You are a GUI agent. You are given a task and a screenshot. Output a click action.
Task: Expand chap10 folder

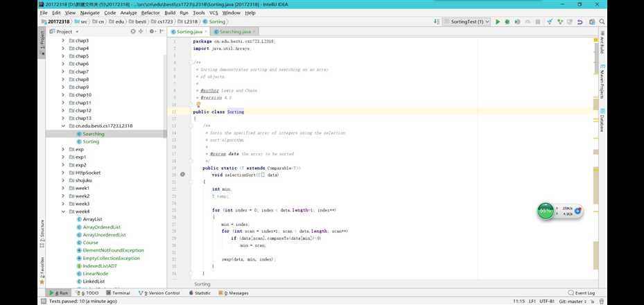point(63,95)
